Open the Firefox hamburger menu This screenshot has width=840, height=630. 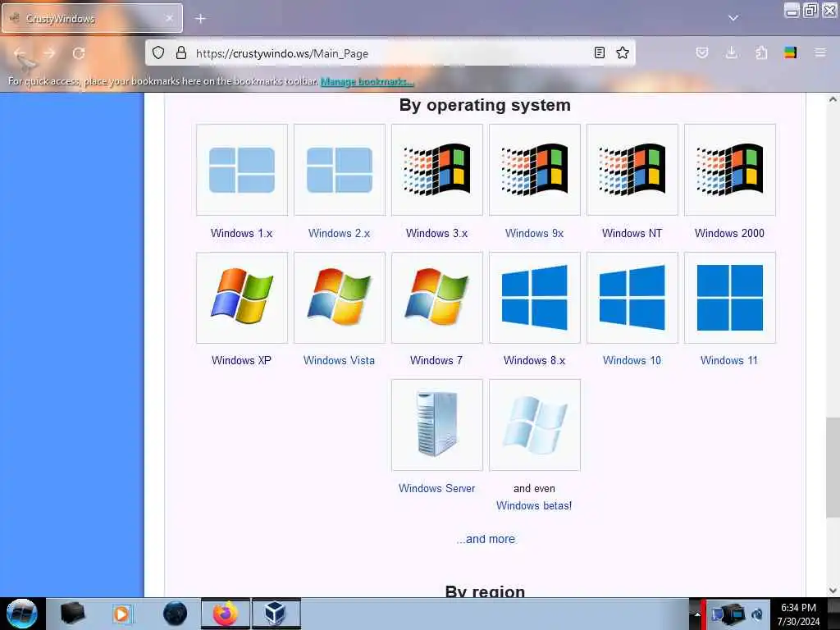point(820,52)
